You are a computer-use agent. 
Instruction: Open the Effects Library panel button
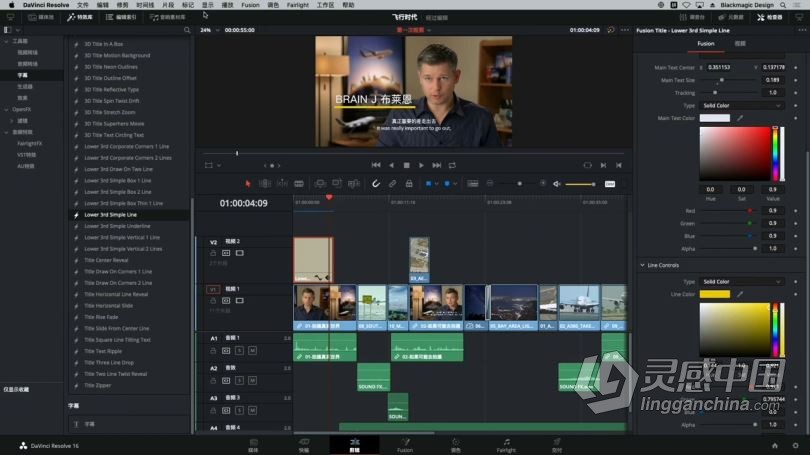[x=80, y=17]
